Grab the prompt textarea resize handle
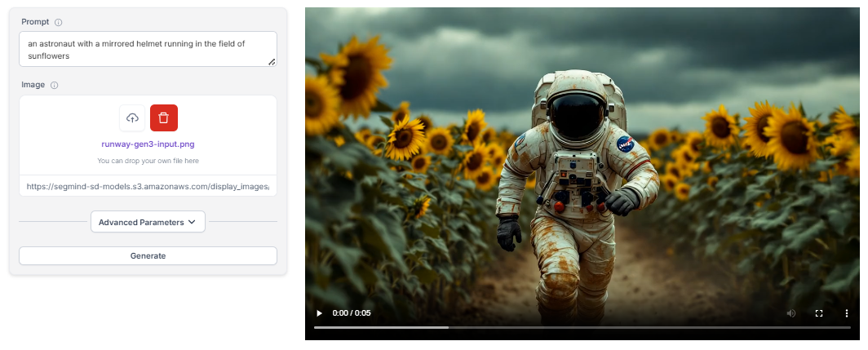Screen dimensions: 868x350 (x=272, y=62)
